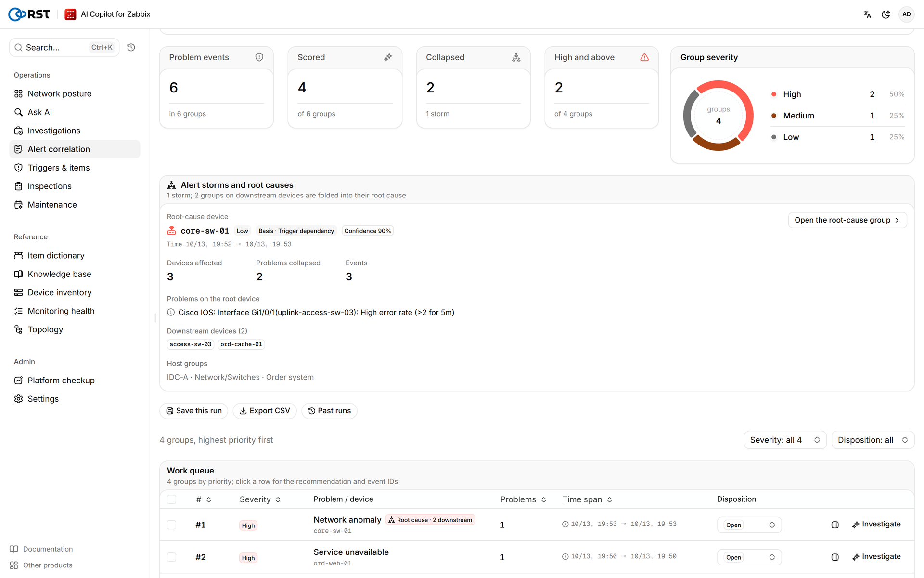Sort by Time span column header
Screen dimensions: 924x578
(x=587, y=499)
